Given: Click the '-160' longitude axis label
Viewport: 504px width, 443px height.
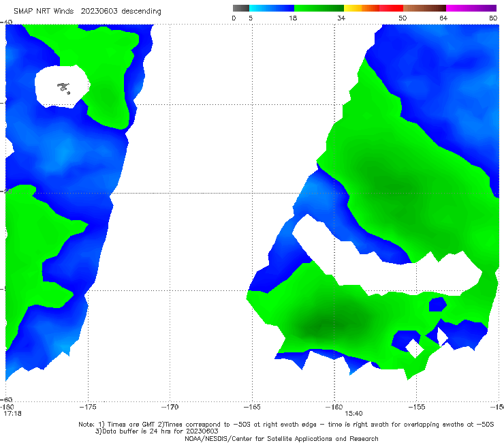Looking at the screenshot, I should pos(334,407).
